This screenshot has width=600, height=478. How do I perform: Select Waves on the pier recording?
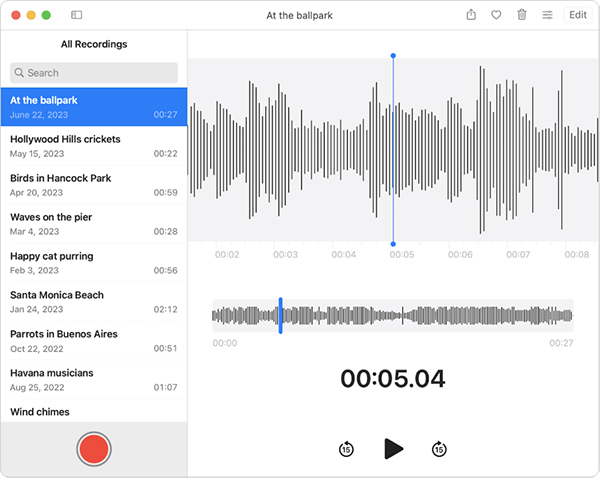[x=94, y=224]
